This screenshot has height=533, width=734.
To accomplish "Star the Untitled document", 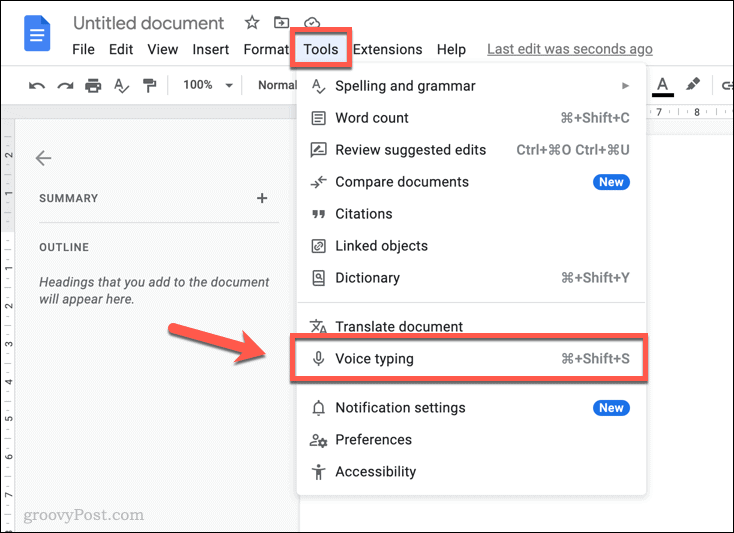I will point(252,22).
